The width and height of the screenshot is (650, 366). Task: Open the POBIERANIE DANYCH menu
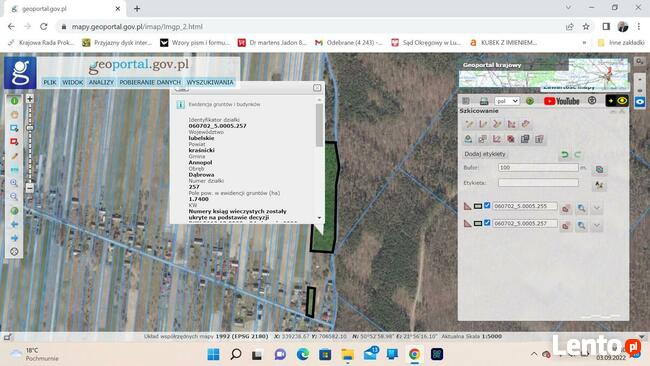click(x=150, y=82)
